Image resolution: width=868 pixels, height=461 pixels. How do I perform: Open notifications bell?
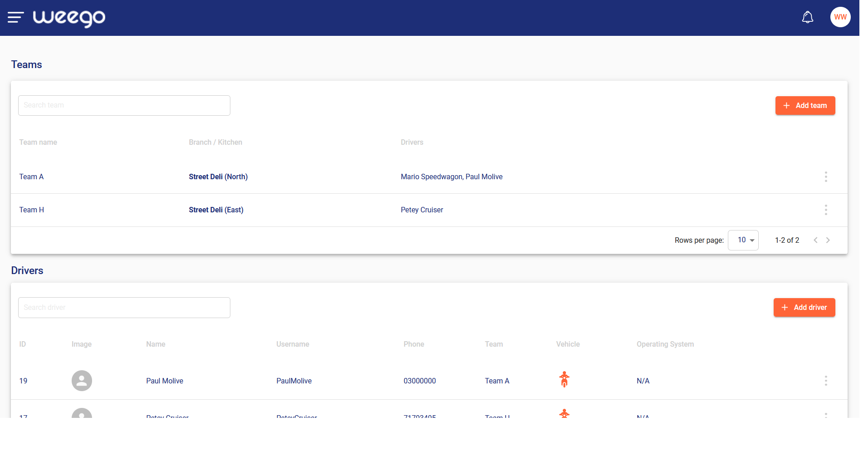[x=807, y=17]
